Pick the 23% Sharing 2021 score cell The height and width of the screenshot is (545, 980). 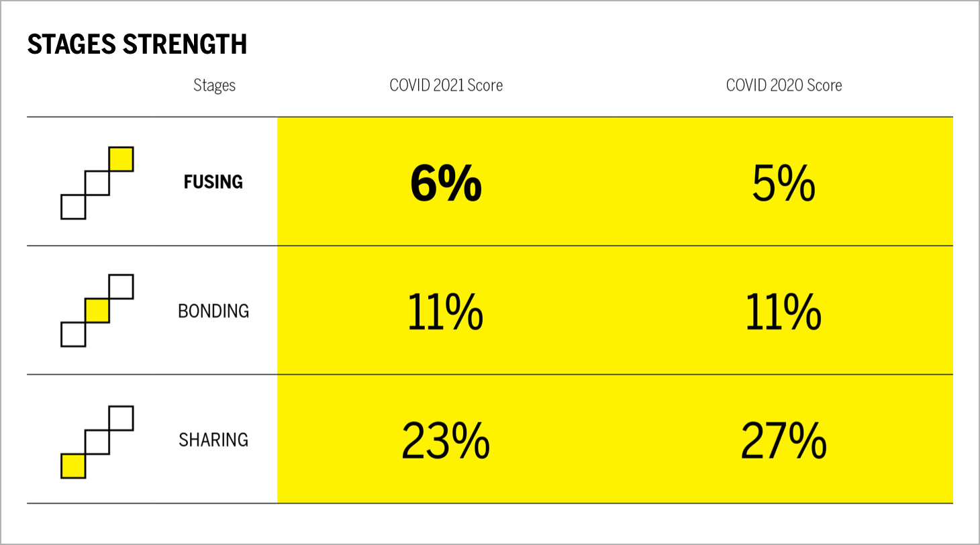[446, 441]
